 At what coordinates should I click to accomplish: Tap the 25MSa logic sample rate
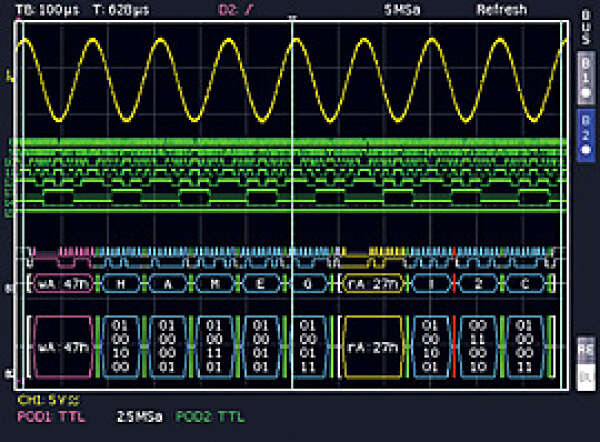click(139, 416)
